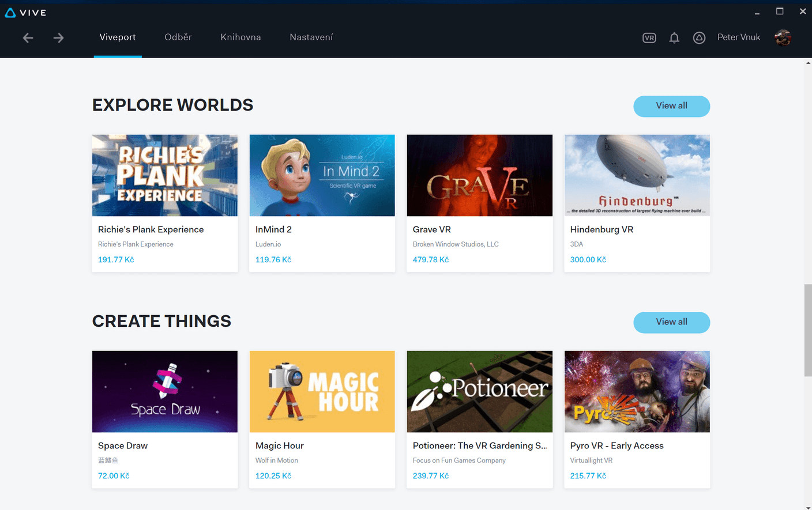Open the Pyro VR cover image
The height and width of the screenshot is (510, 812).
(637, 391)
